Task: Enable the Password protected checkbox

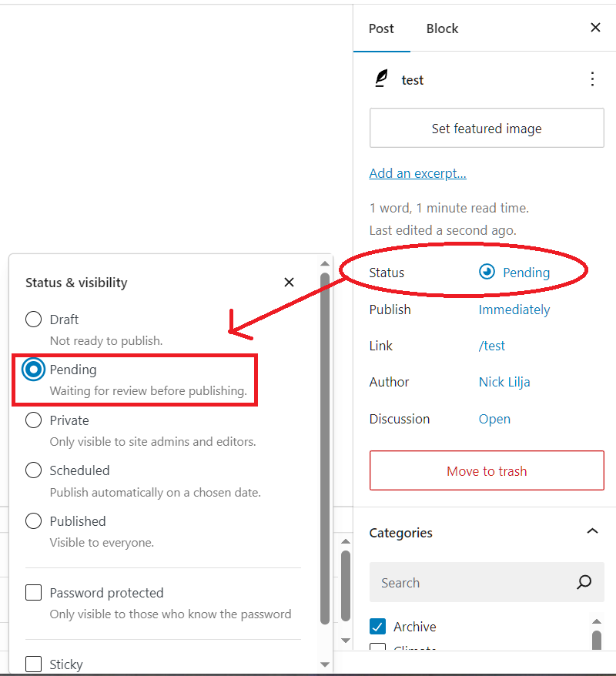Action: click(x=34, y=593)
